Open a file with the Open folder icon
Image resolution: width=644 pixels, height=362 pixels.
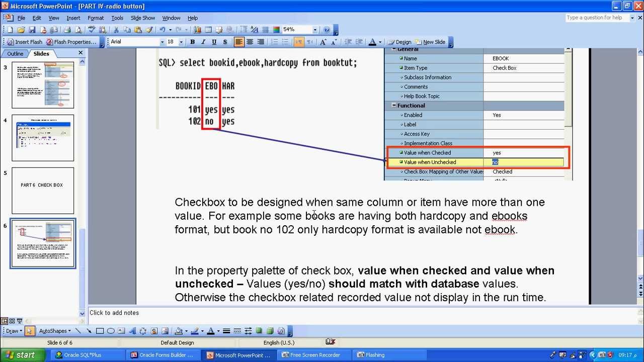pos(21,30)
